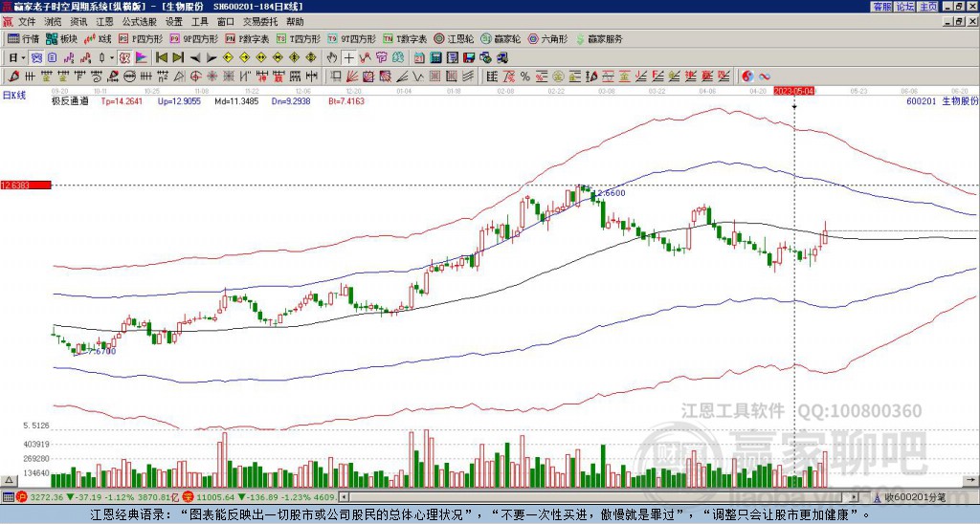Screen dimensions: 980x524
Task: Switch to the K线 chart toolbar button
Action: 97,38
